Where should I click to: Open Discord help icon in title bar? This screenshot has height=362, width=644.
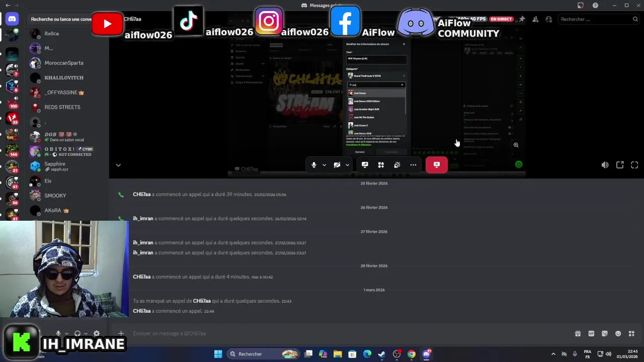pos(596,5)
